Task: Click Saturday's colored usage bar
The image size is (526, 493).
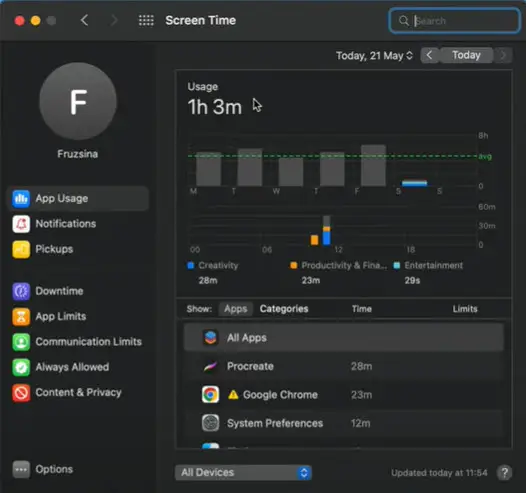Action: coord(414,183)
